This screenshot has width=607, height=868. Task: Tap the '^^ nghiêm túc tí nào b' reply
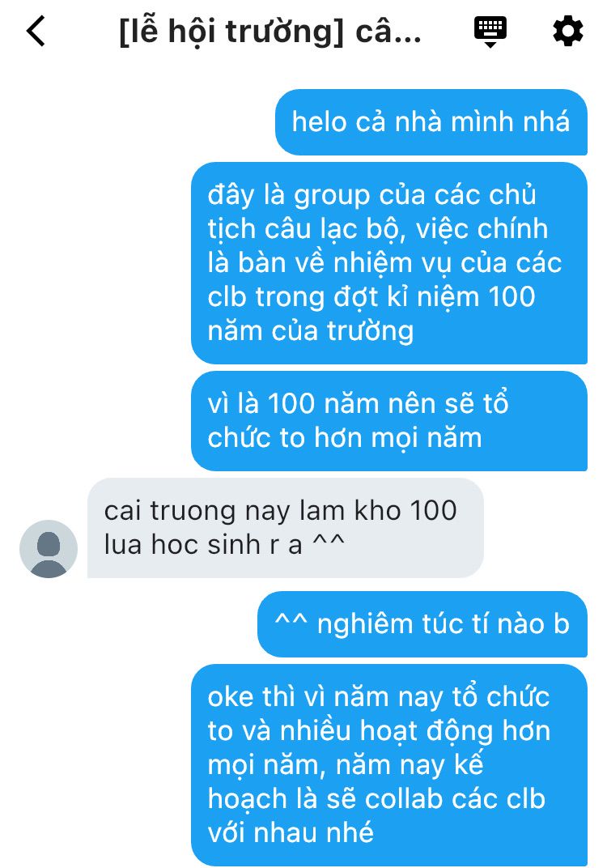(x=422, y=623)
